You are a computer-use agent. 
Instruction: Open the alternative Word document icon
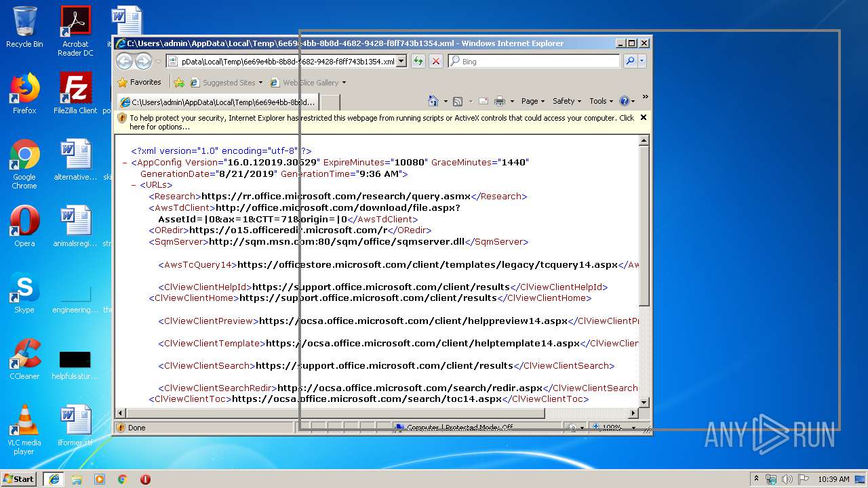[x=75, y=160]
